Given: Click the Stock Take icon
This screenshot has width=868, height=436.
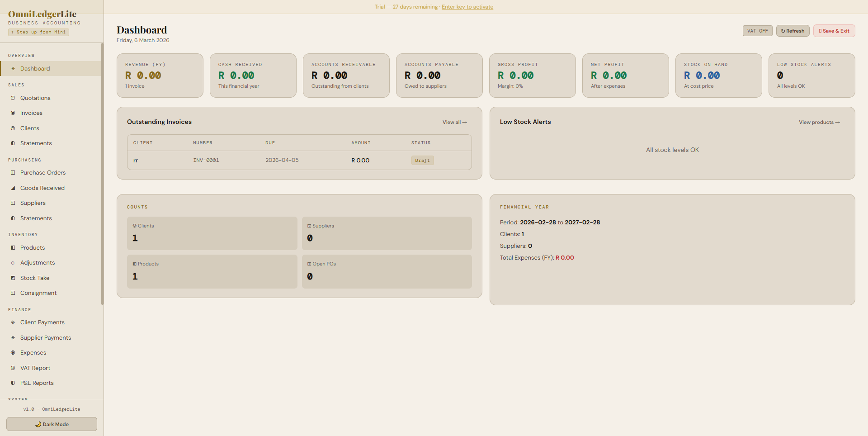Looking at the screenshot, I should [x=13, y=278].
